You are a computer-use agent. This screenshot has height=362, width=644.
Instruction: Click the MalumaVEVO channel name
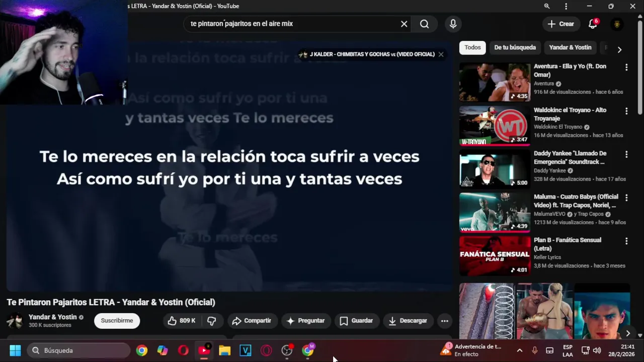tap(550, 214)
